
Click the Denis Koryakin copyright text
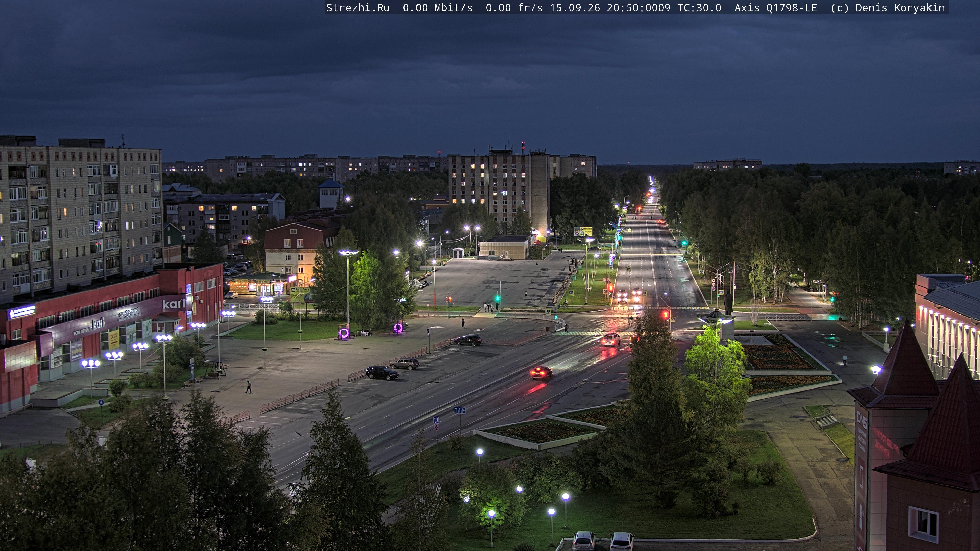click(900, 8)
